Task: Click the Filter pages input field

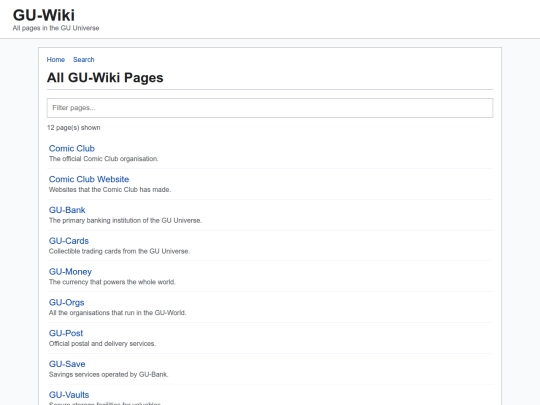Action: [270, 108]
